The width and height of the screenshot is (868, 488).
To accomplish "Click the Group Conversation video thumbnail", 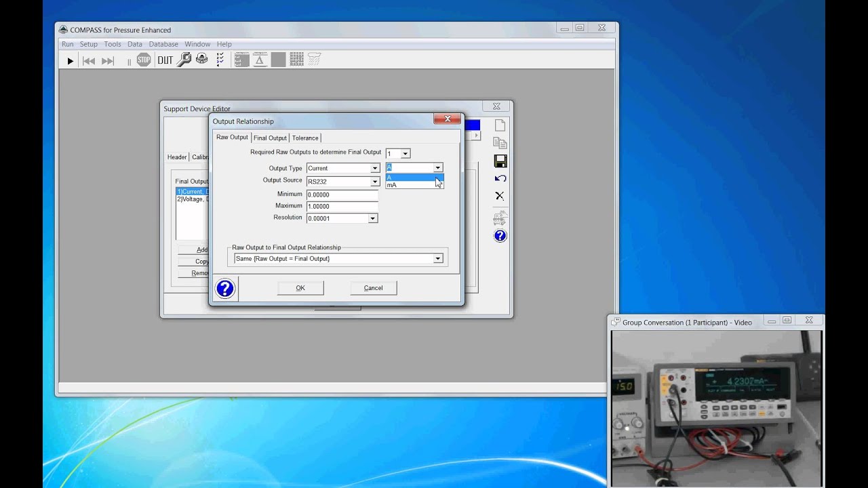I will tap(716, 408).
